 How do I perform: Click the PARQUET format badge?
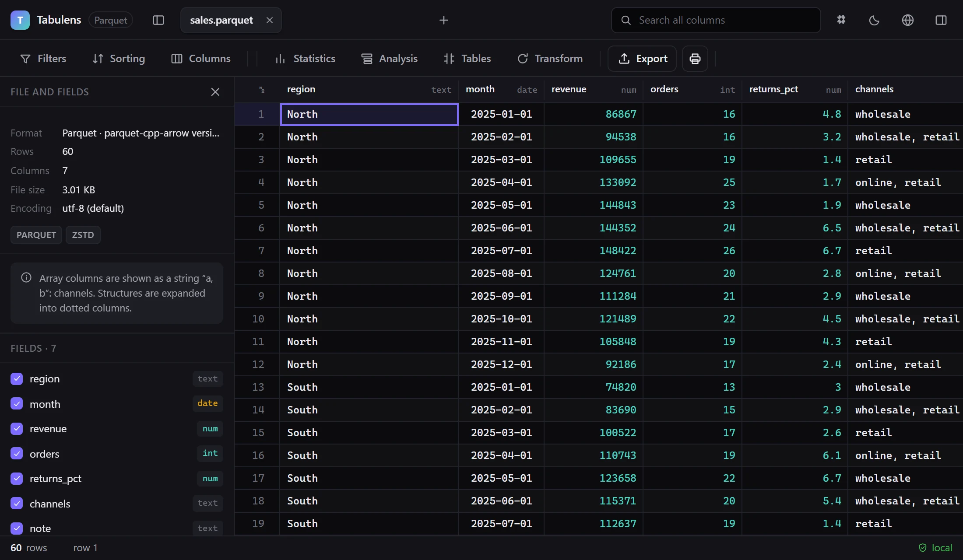pyautogui.click(x=36, y=235)
